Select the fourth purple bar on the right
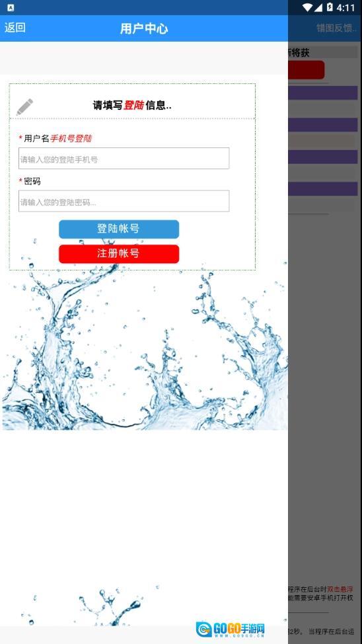Viewport: 362px width, 644px height. point(322,188)
